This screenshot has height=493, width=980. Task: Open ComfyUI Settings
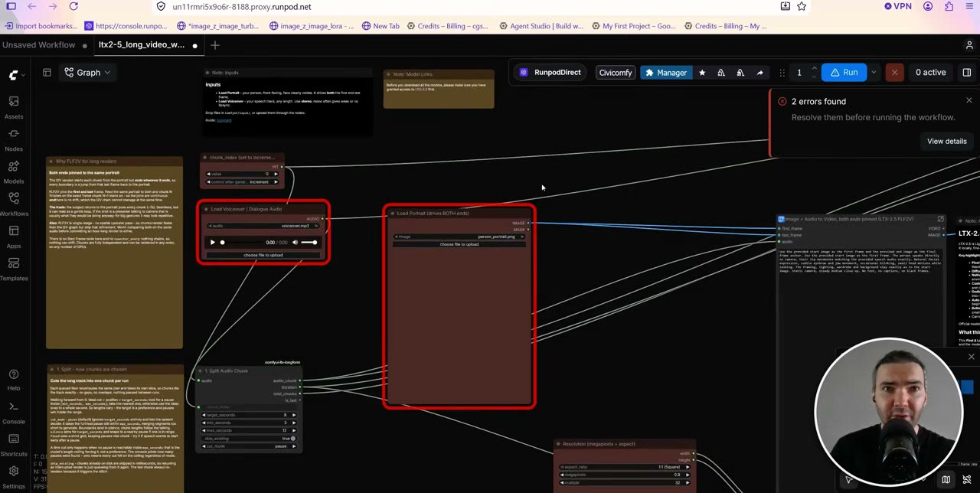tap(14, 477)
